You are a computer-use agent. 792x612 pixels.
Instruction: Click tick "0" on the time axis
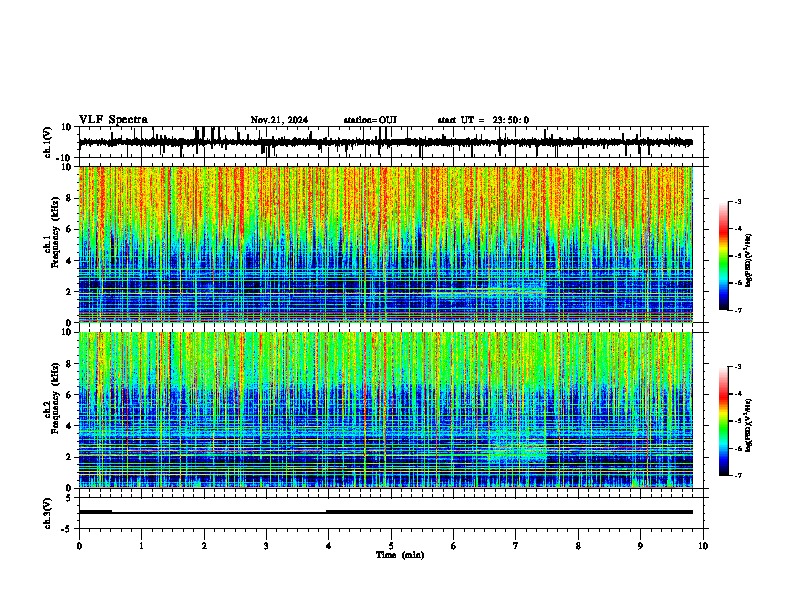tap(79, 546)
